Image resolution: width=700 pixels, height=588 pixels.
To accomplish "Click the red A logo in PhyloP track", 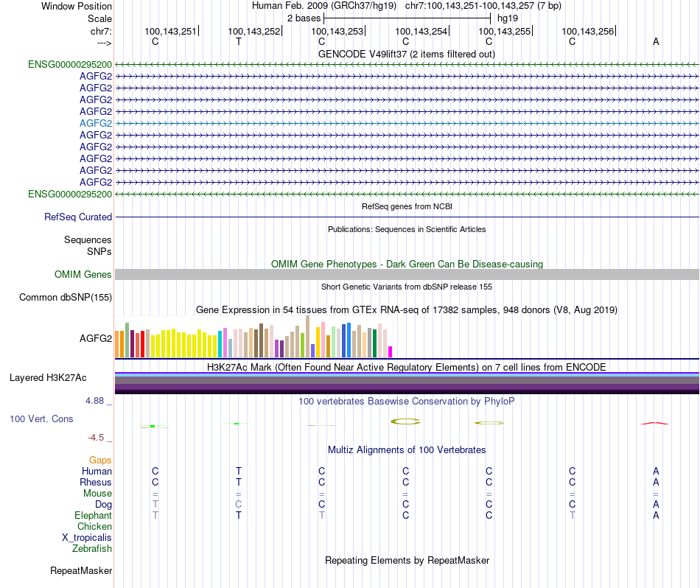I will click(x=655, y=423).
